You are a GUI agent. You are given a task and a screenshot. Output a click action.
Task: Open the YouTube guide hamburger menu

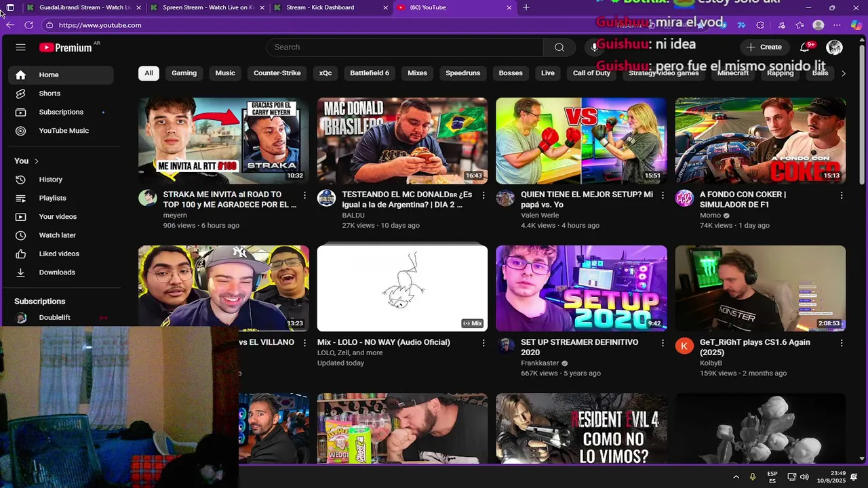(x=20, y=47)
